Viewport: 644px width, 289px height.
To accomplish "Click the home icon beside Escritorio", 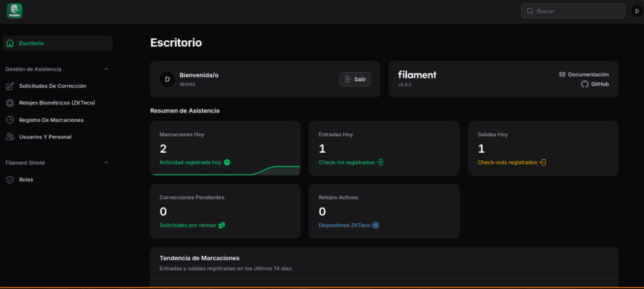I will tap(10, 43).
